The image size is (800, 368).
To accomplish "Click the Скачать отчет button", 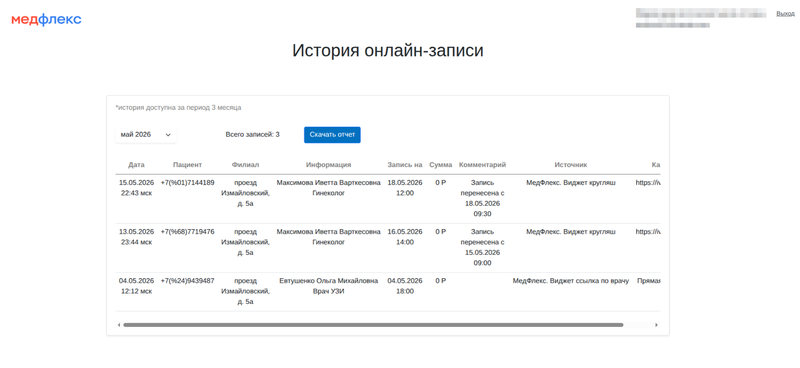I will click(x=332, y=135).
